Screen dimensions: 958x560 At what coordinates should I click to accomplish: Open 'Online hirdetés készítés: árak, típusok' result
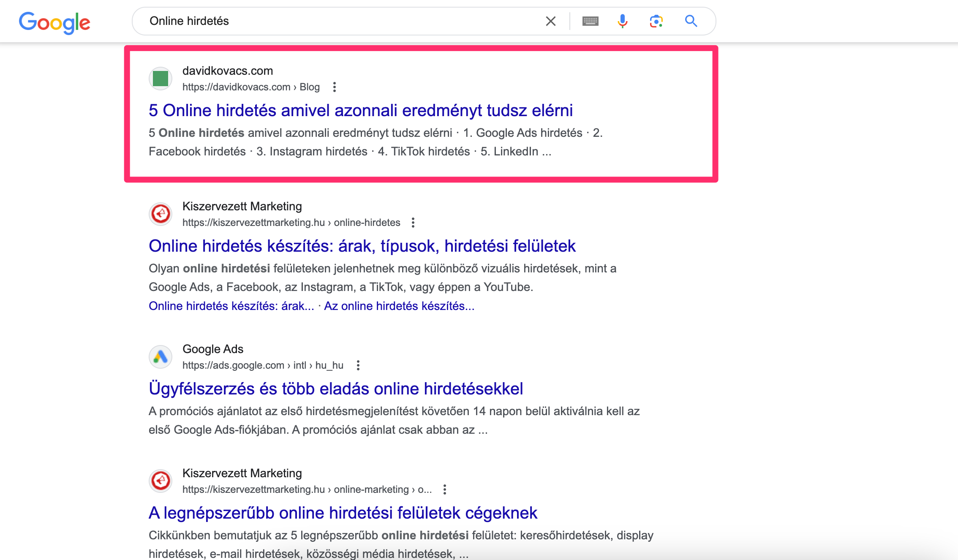pos(362,246)
